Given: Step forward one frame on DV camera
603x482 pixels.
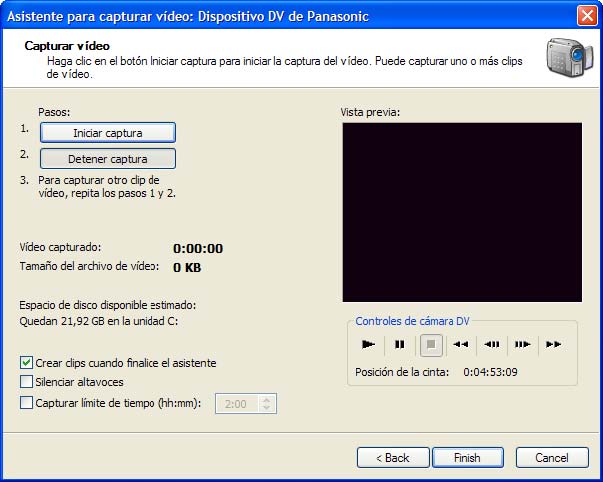Looking at the screenshot, I should click(523, 344).
